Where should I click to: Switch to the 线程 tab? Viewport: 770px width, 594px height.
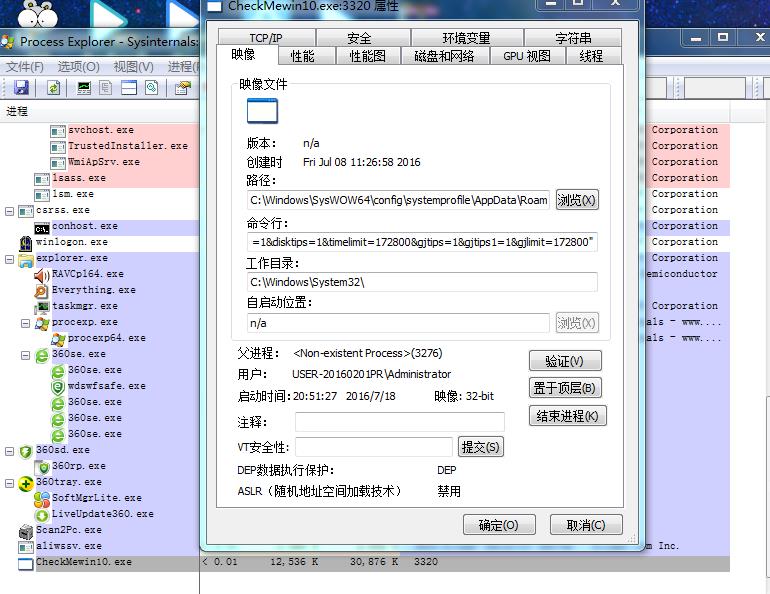(594, 56)
